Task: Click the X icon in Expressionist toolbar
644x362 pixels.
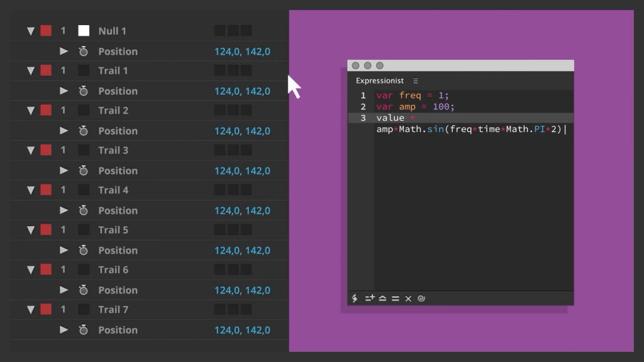Action: [408, 299]
